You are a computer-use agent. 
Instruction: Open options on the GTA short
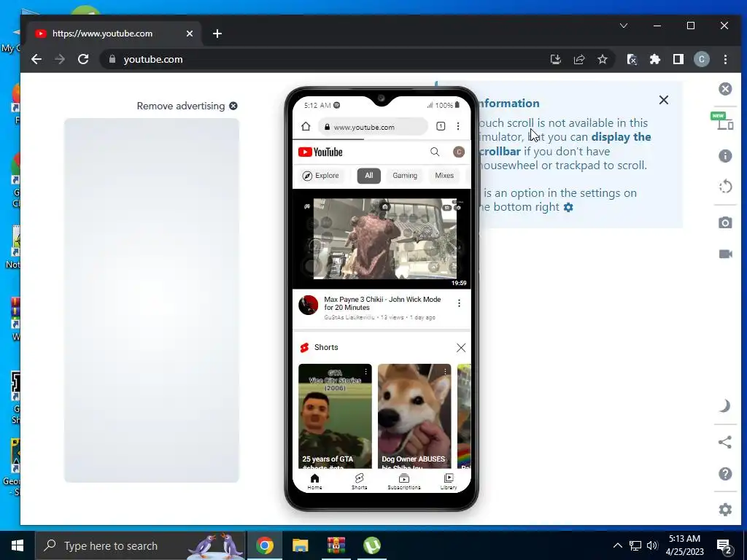366,371
